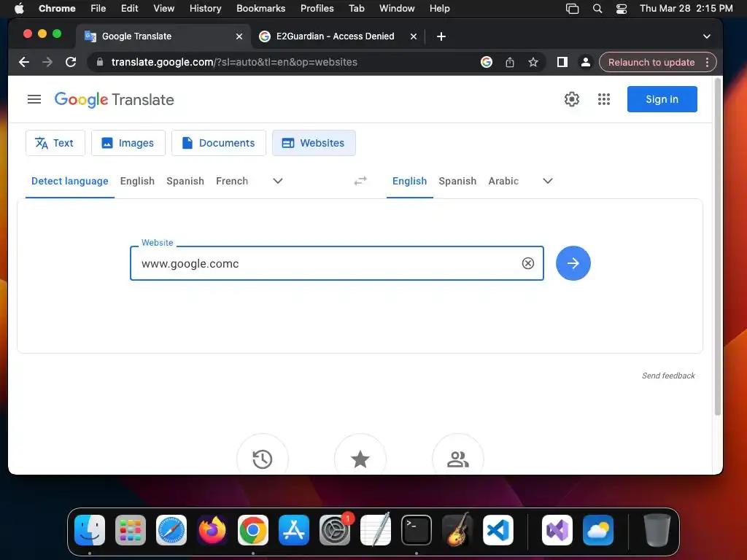
Task: Open Spotlight search in menu bar
Action: pyautogui.click(x=597, y=9)
